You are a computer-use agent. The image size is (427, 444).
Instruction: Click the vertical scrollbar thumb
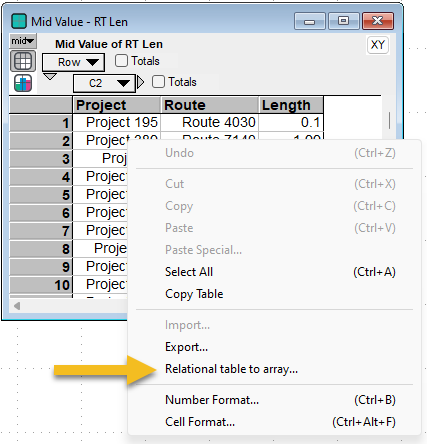[x=389, y=120]
